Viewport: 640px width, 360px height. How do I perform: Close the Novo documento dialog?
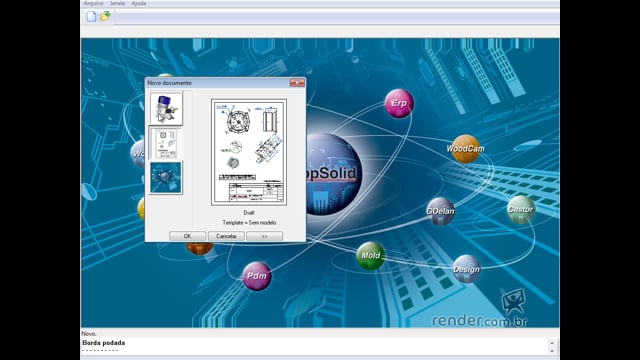pos(297,83)
